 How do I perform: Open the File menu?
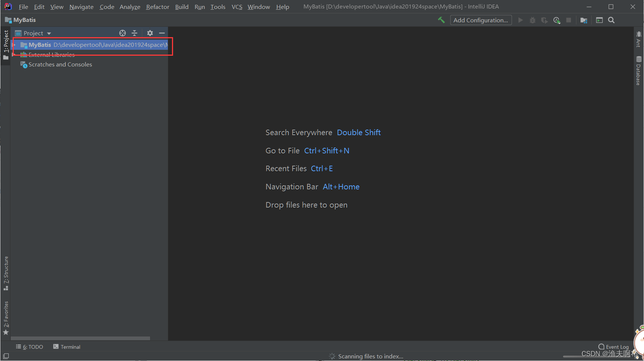(23, 7)
